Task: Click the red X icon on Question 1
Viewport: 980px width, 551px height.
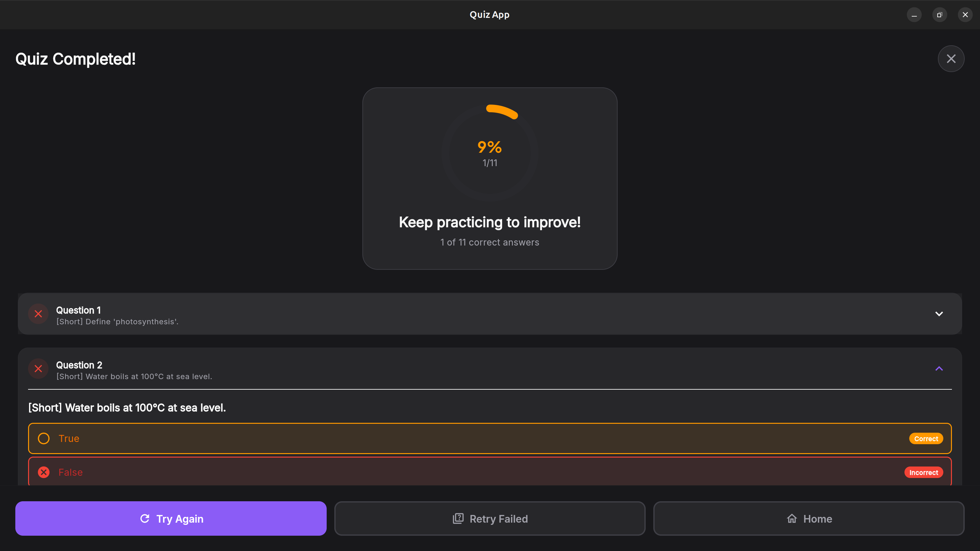Action: click(x=38, y=314)
